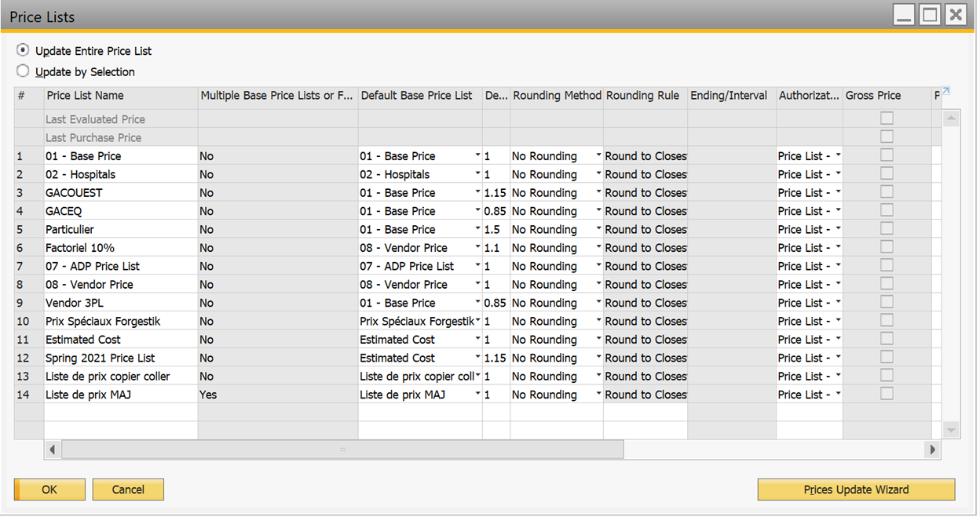Click the vertical scrollbar up arrow
980x517 pixels.
coord(951,118)
